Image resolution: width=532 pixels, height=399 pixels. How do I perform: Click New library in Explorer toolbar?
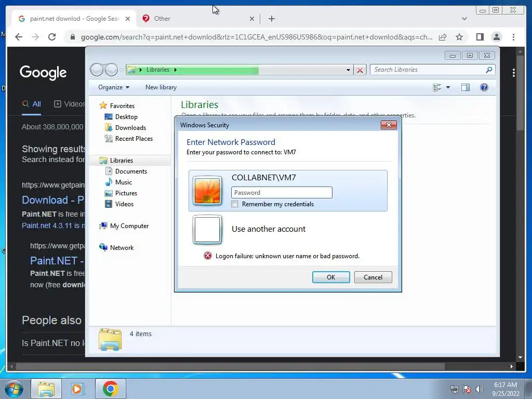point(161,87)
